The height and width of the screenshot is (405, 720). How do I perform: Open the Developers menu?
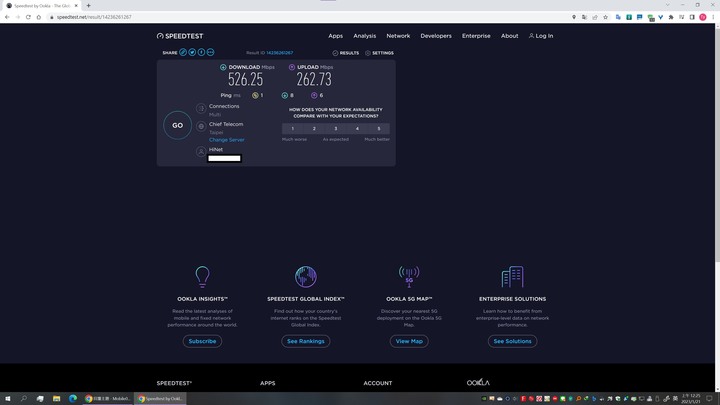[436, 36]
